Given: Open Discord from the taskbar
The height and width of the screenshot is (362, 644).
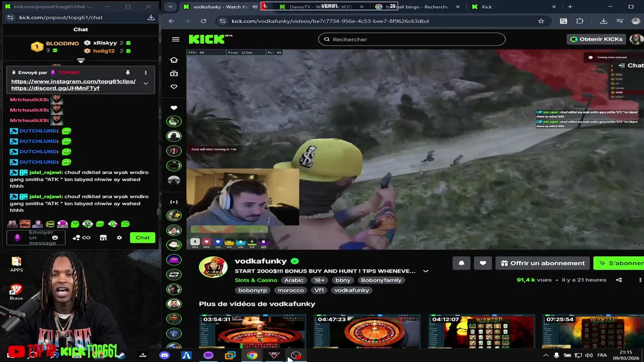Looking at the screenshot, I should (x=165, y=355).
